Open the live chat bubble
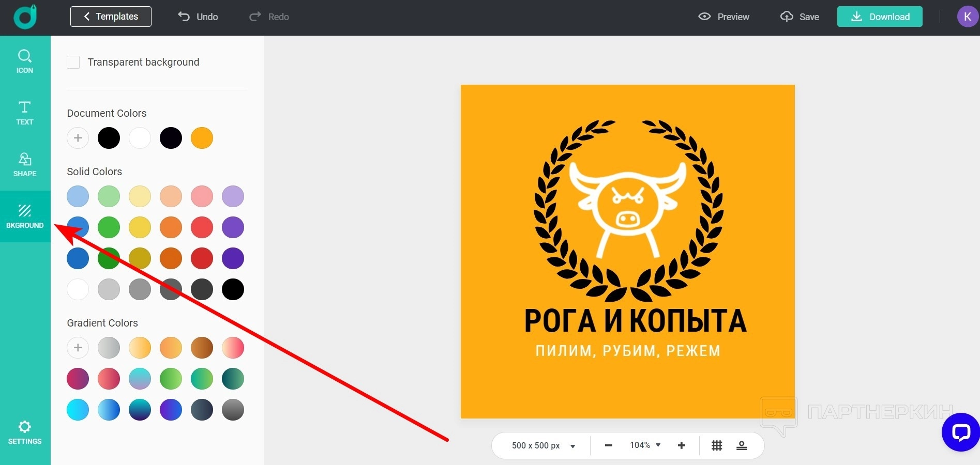 (960, 432)
